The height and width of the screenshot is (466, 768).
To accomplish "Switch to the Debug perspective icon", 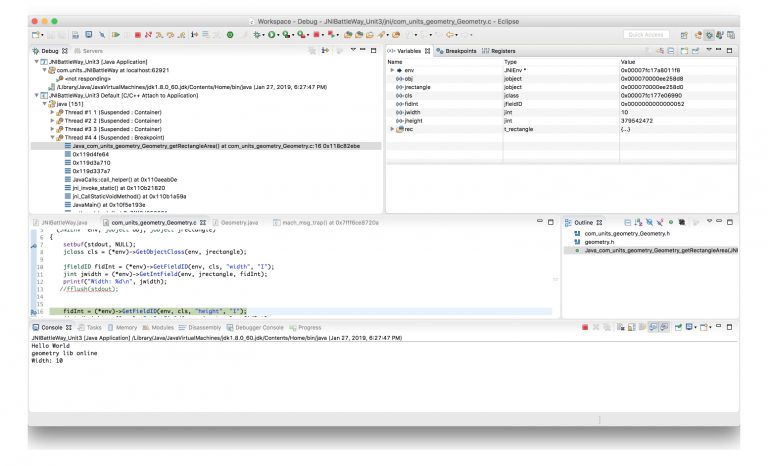I will point(709,35).
